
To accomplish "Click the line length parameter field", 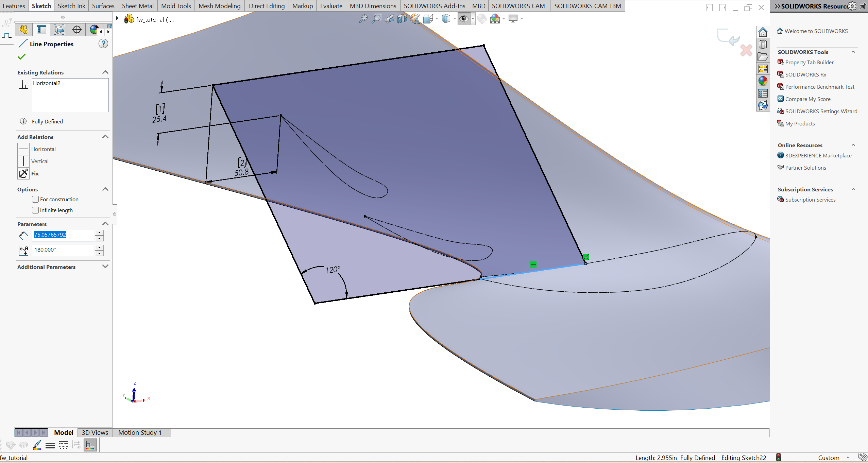I will (63, 235).
